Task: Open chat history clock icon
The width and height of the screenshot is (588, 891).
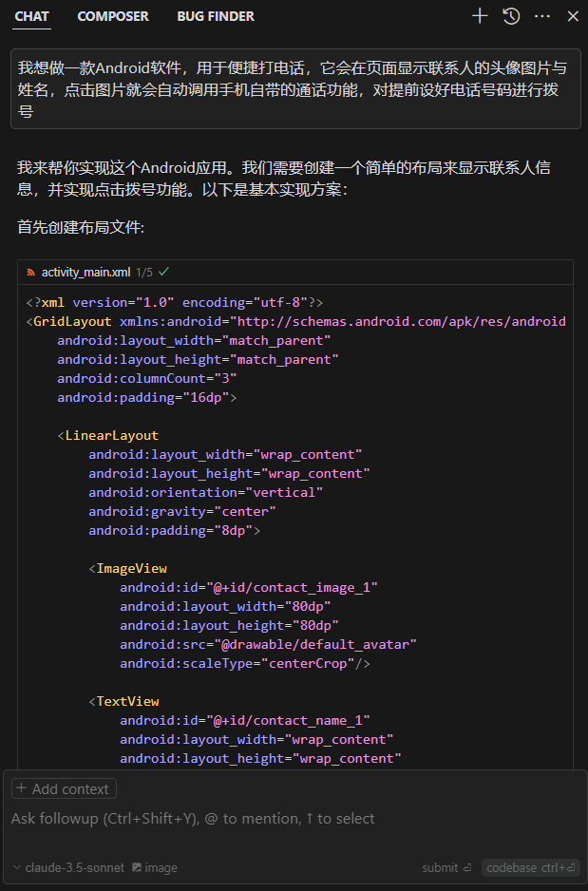Action: pos(511,16)
